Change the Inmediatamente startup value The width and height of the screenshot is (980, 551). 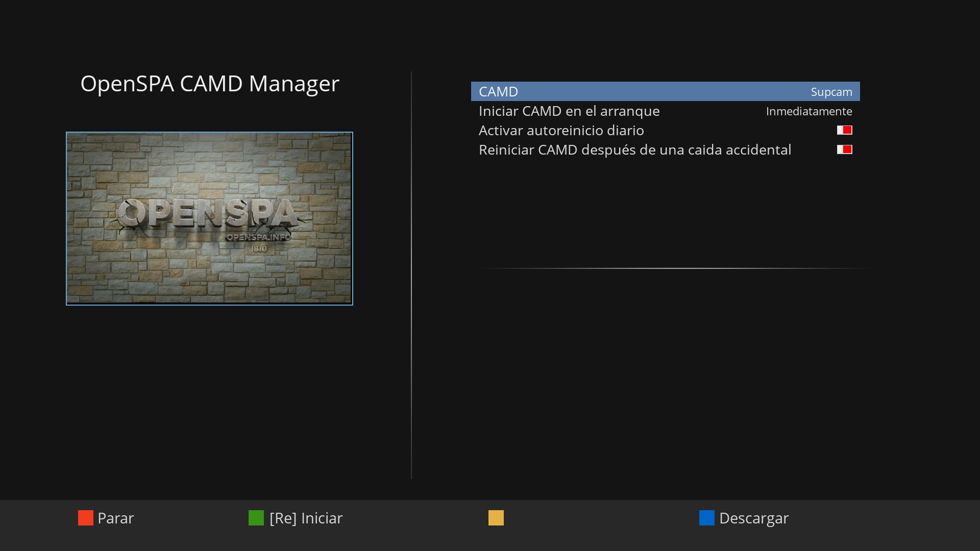click(808, 111)
